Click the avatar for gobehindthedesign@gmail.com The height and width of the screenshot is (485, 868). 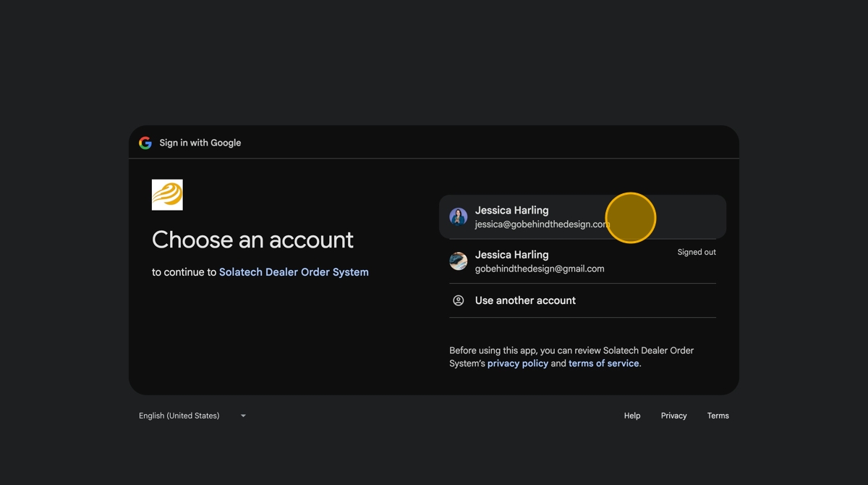[459, 261]
